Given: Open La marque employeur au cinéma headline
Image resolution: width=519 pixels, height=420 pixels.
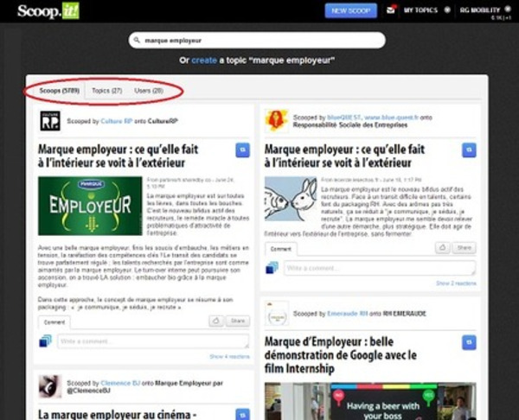Looking at the screenshot, I should pos(118,414).
